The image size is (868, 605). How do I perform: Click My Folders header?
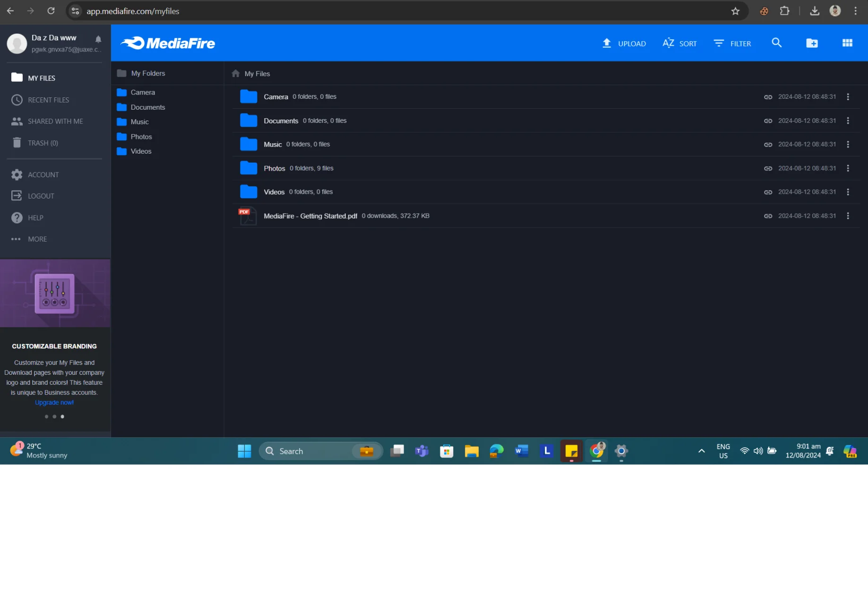click(141, 73)
